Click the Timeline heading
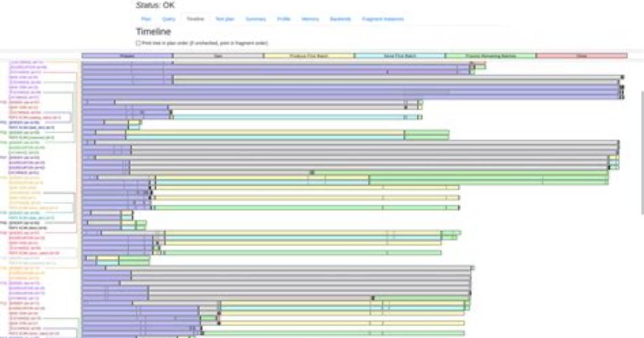The image size is (644, 338). pos(153,32)
